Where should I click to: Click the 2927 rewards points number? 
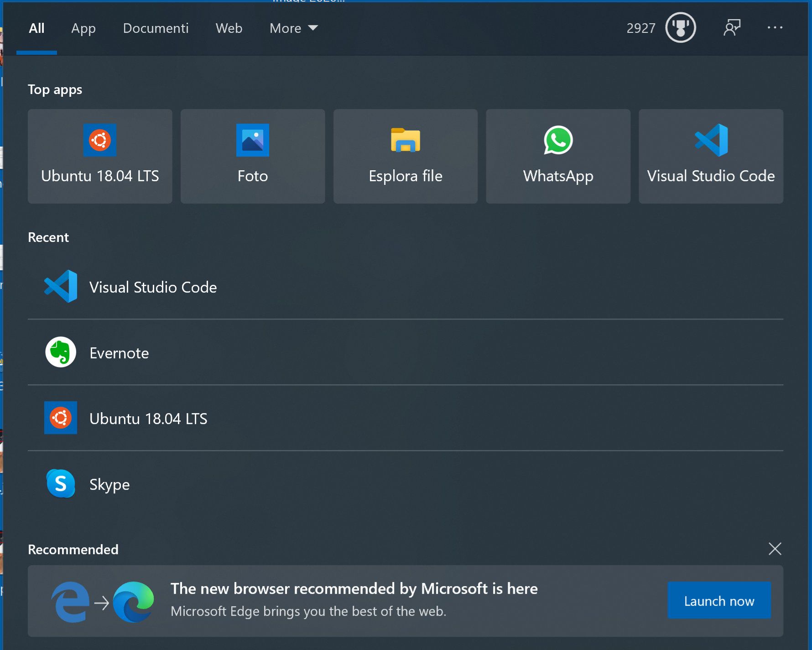pos(640,28)
